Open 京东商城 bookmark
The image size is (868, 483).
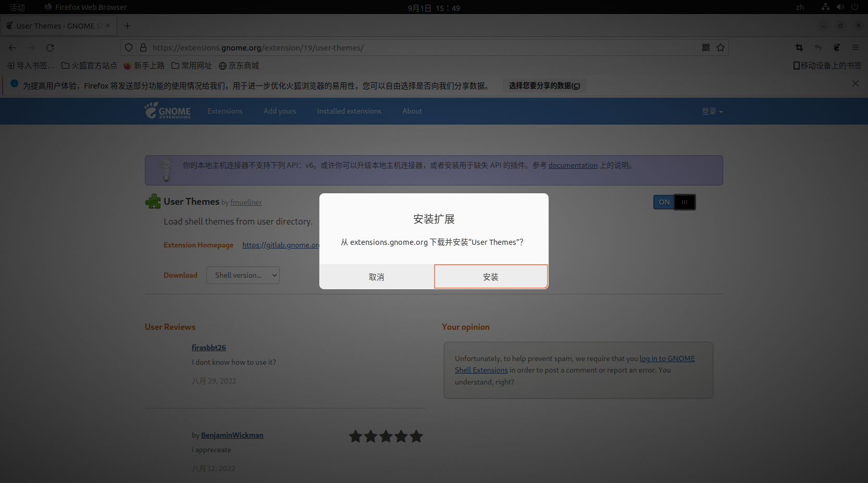click(x=239, y=66)
